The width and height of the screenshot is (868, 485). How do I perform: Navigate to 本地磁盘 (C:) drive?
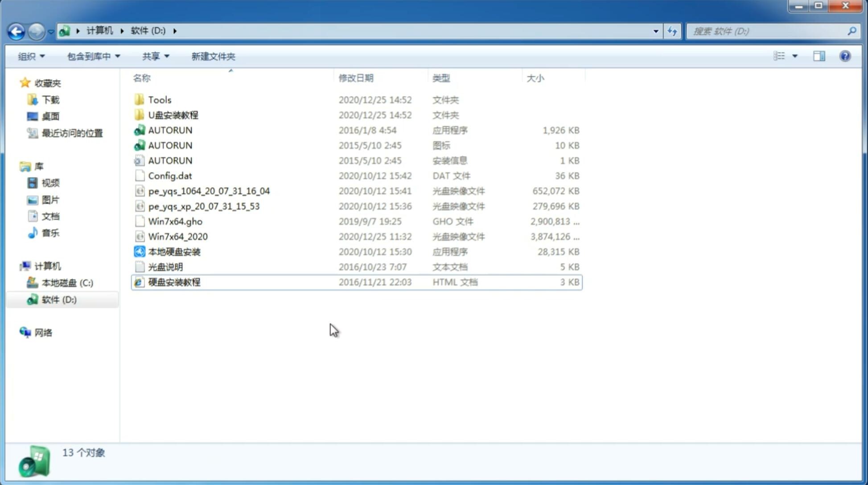67,283
